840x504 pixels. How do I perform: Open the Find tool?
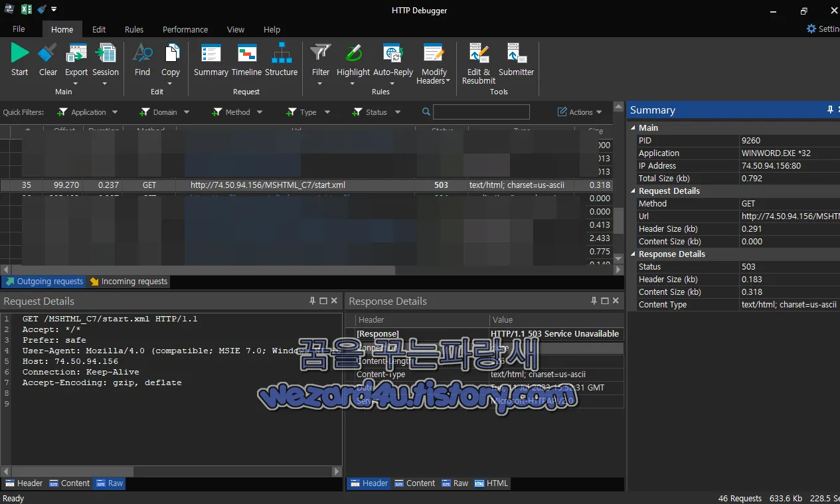(x=142, y=60)
